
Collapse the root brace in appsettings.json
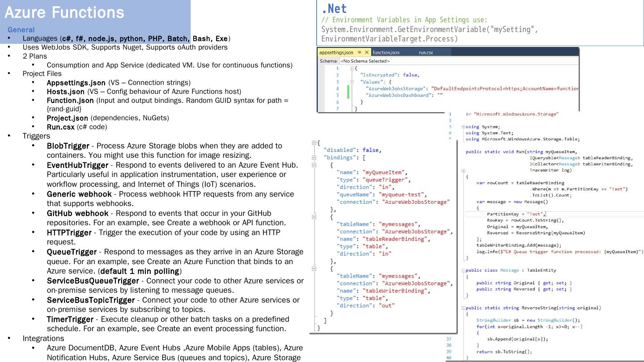tap(352, 68)
